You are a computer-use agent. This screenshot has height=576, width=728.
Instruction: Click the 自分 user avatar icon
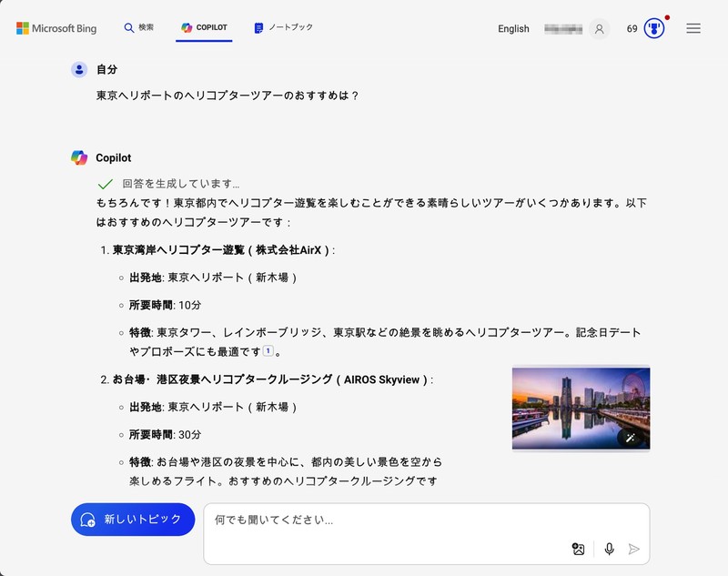point(79,70)
